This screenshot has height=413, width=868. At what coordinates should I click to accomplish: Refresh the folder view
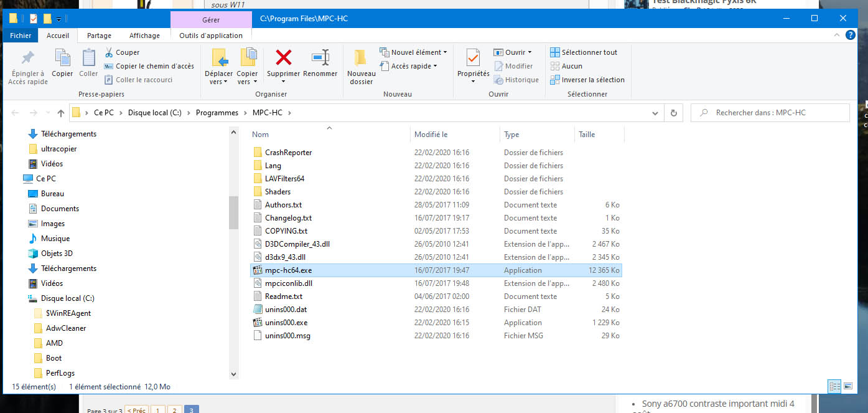click(x=673, y=113)
